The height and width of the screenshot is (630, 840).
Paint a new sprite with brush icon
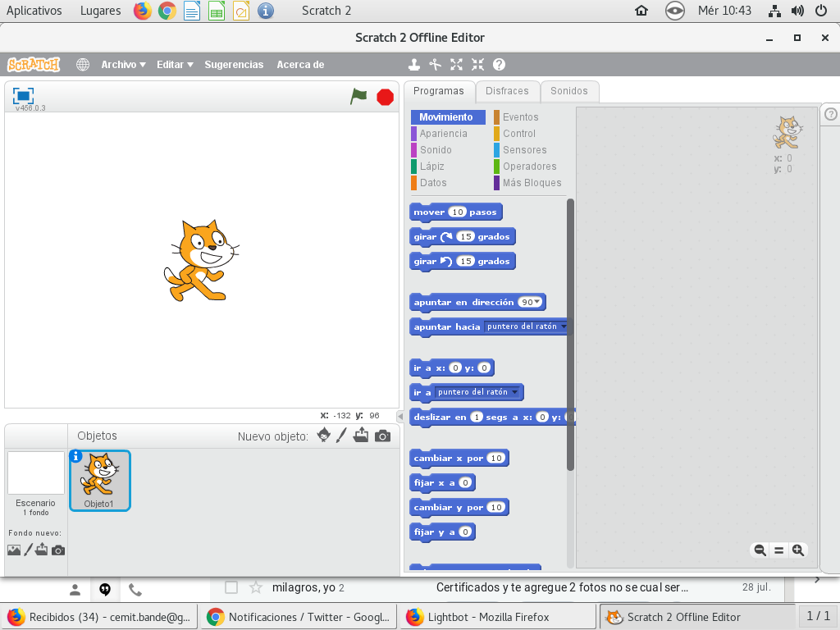pos(341,435)
